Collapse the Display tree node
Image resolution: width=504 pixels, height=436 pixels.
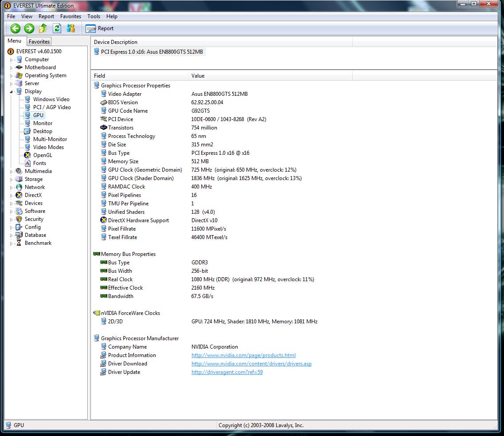[11, 92]
